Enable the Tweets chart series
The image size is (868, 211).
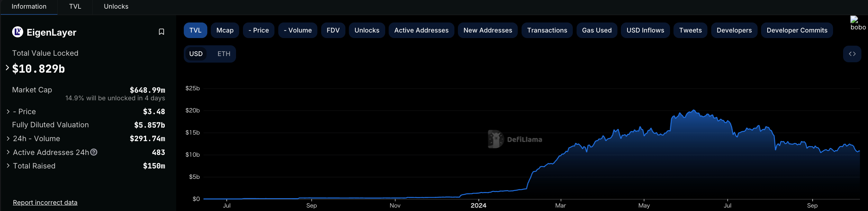pyautogui.click(x=690, y=30)
